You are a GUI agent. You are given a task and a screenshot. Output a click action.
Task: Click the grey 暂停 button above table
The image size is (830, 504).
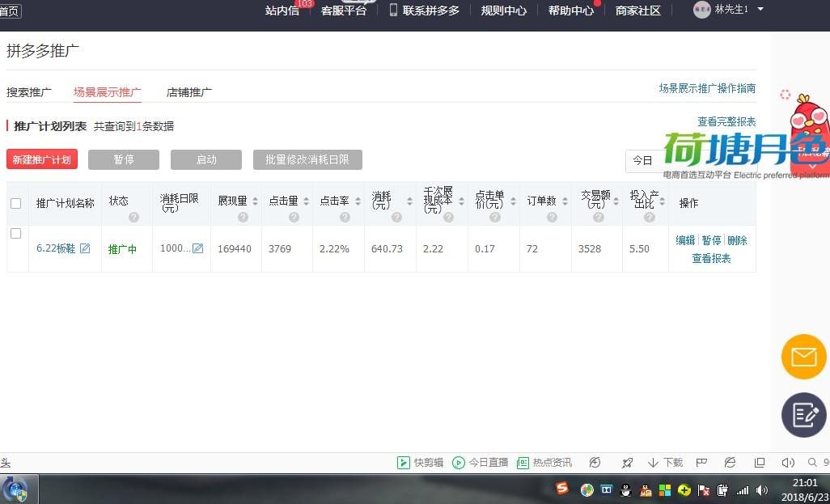(x=124, y=159)
